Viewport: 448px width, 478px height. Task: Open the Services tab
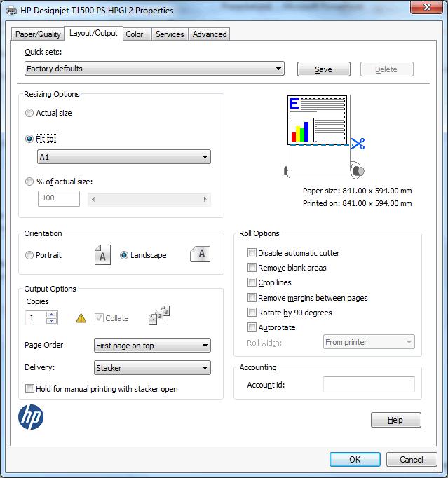170,34
